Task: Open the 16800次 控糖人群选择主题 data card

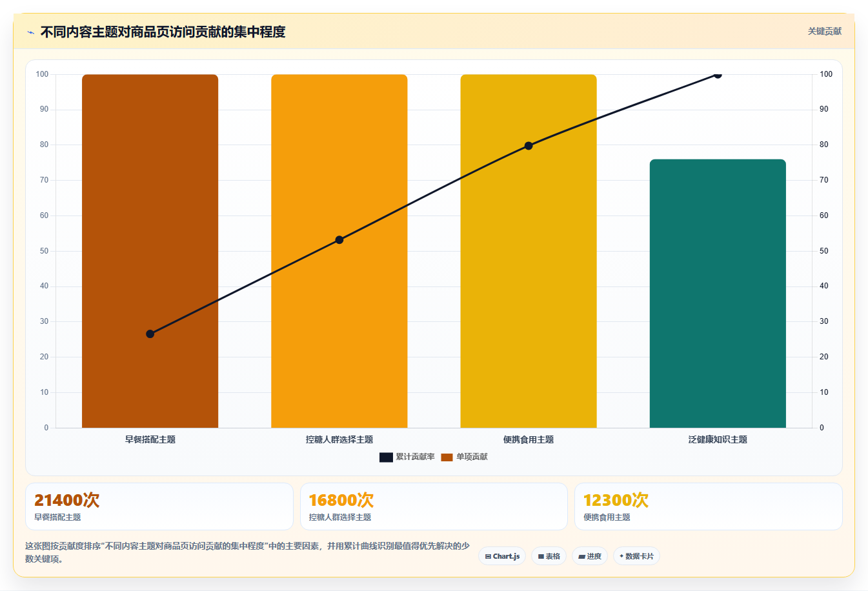Action: (434, 506)
